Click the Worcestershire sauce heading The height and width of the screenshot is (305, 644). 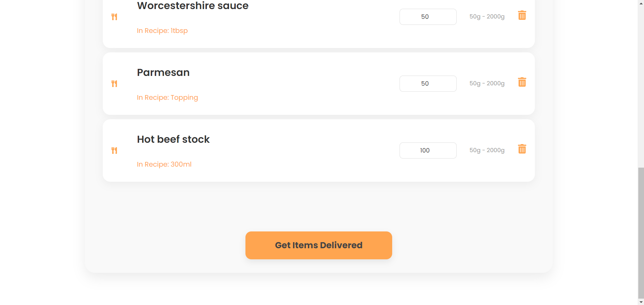point(193,6)
